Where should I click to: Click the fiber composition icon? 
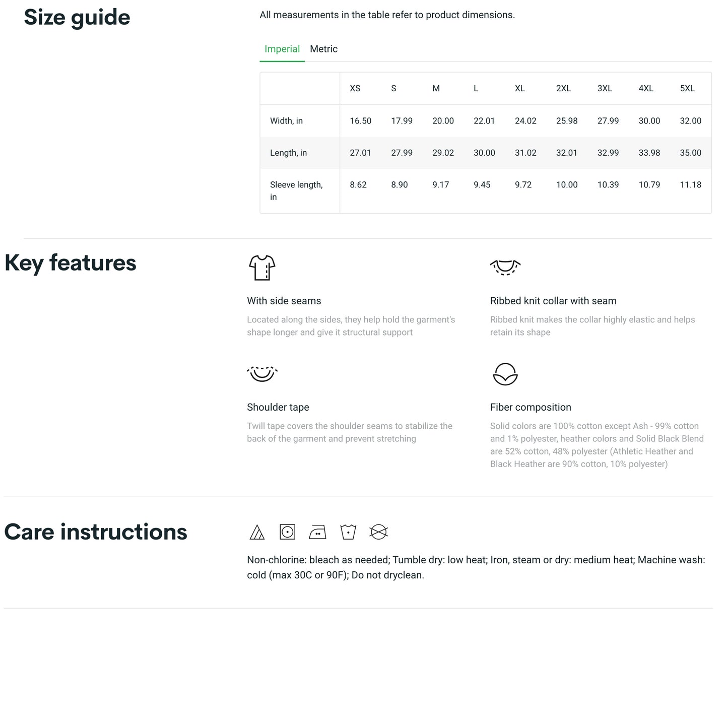[505, 374]
